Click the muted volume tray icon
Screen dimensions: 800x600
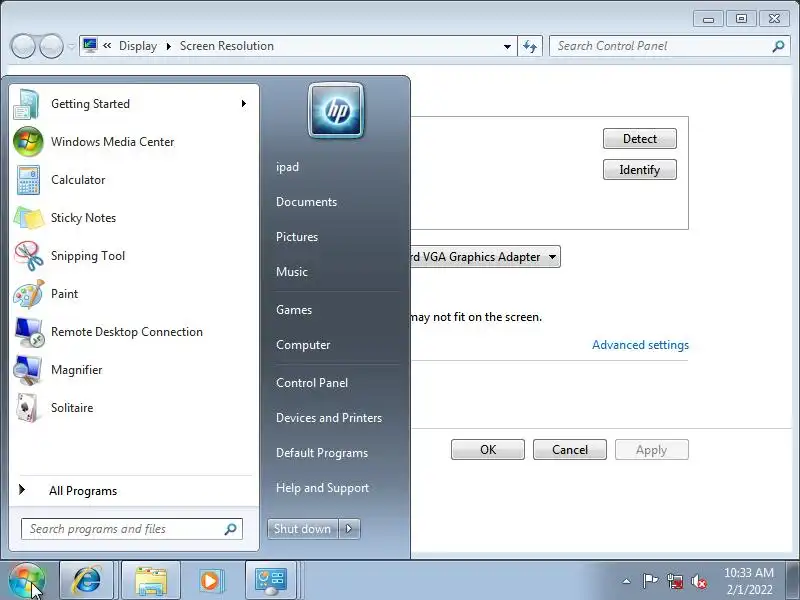pyautogui.click(x=699, y=581)
